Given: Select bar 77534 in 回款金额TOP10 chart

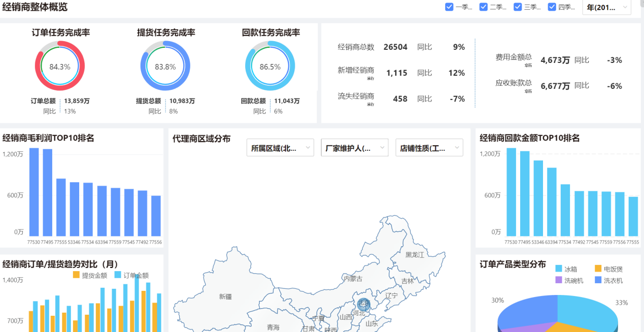Looking at the screenshot, I should click(x=565, y=210).
